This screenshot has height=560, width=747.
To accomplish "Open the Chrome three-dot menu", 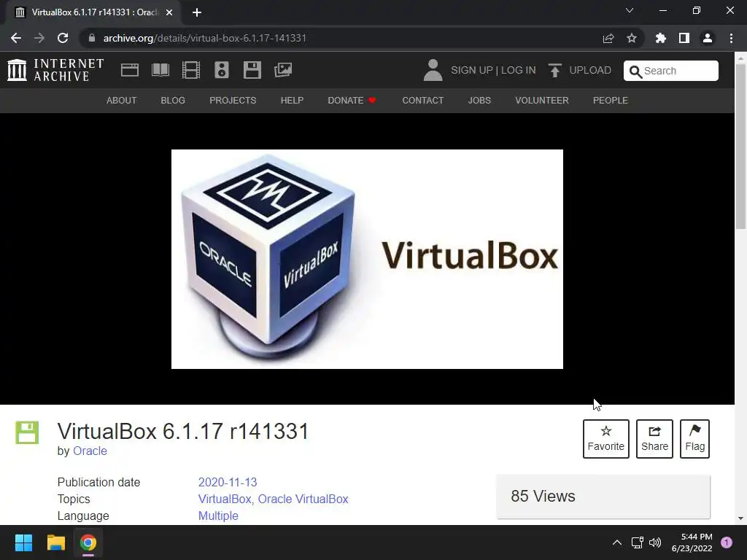I will click(731, 38).
